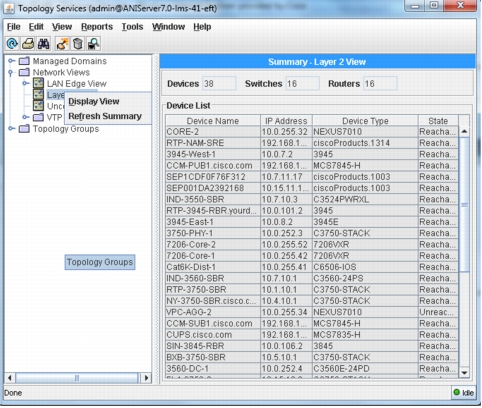482x408 pixels.
Task: Select the LAN Edge View tree item
Action: click(77, 83)
